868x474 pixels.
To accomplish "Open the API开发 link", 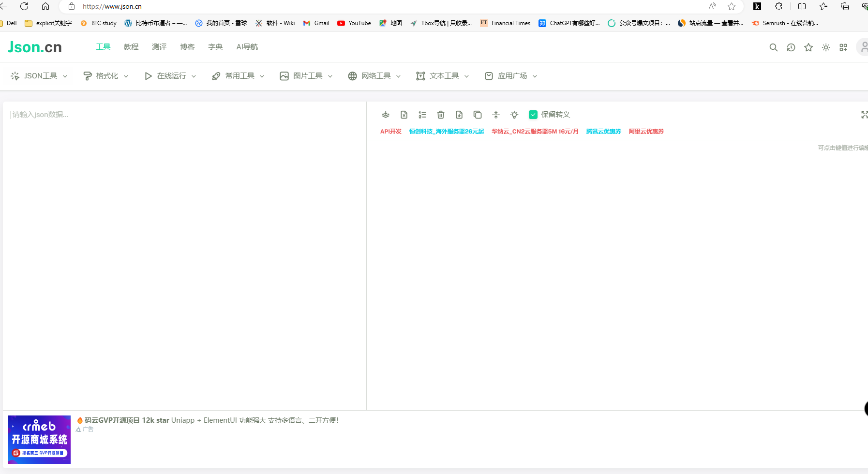I will point(391,132).
